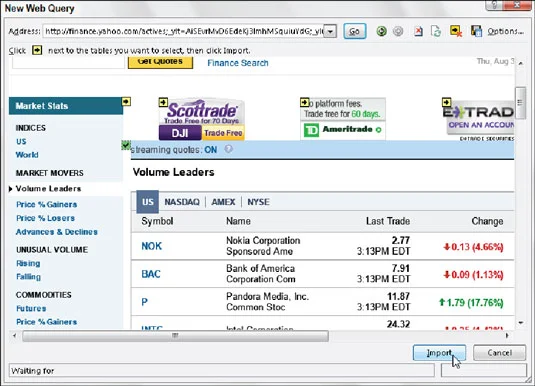Open the World indices link
Viewport: 535px width, 386px height.
(x=27, y=155)
